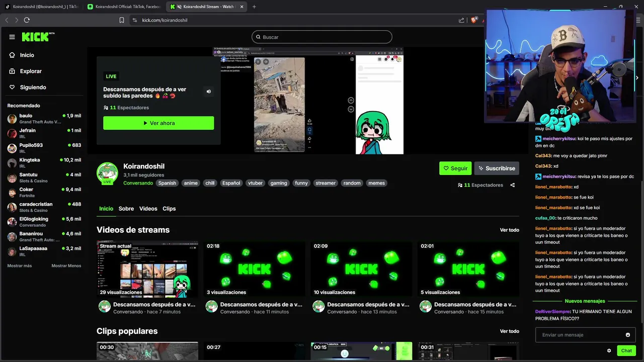The image size is (644, 362).
Task: Click username cufaa_00 in chat
Action: [545, 218]
